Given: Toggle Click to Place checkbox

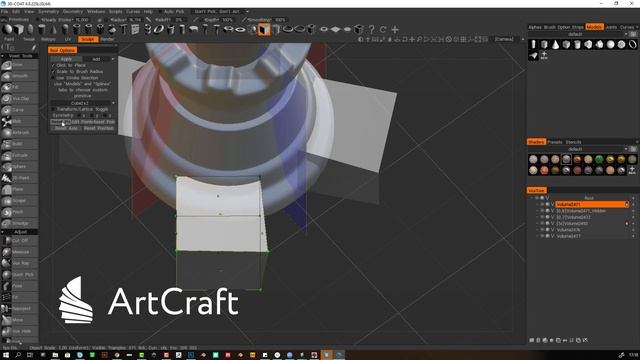Looking at the screenshot, I should (53, 65).
